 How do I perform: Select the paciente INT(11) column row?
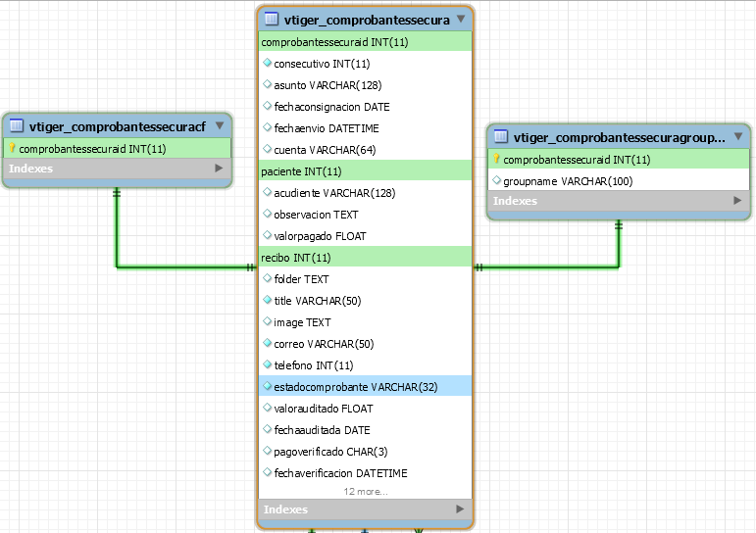coord(365,171)
